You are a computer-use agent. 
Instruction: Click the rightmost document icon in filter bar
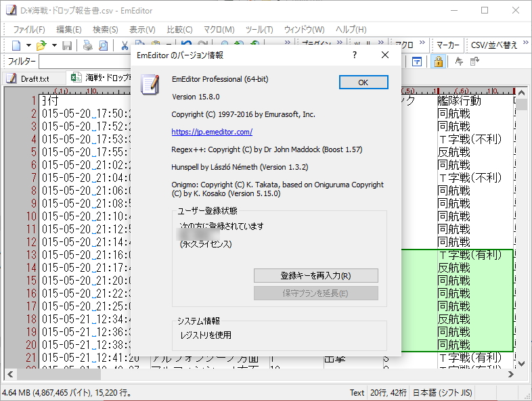coord(474,62)
